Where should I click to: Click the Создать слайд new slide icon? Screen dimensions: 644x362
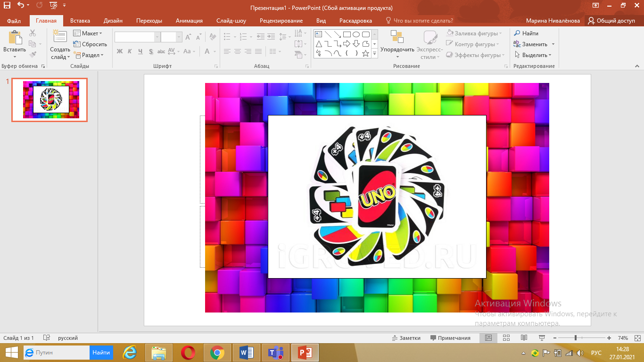point(60,37)
